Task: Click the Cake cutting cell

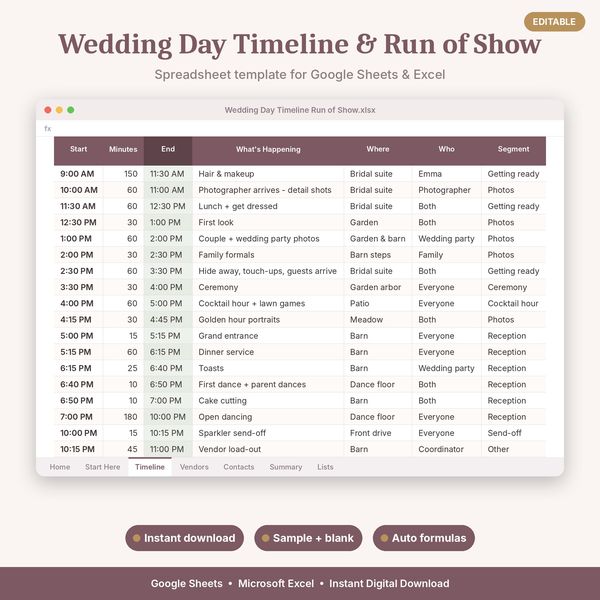Action: click(x=268, y=401)
